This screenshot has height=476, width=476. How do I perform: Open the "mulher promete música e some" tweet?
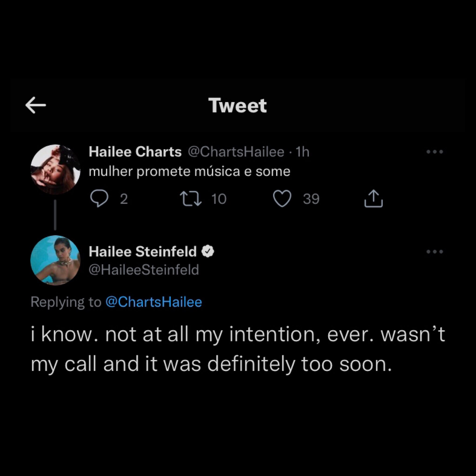[189, 172]
